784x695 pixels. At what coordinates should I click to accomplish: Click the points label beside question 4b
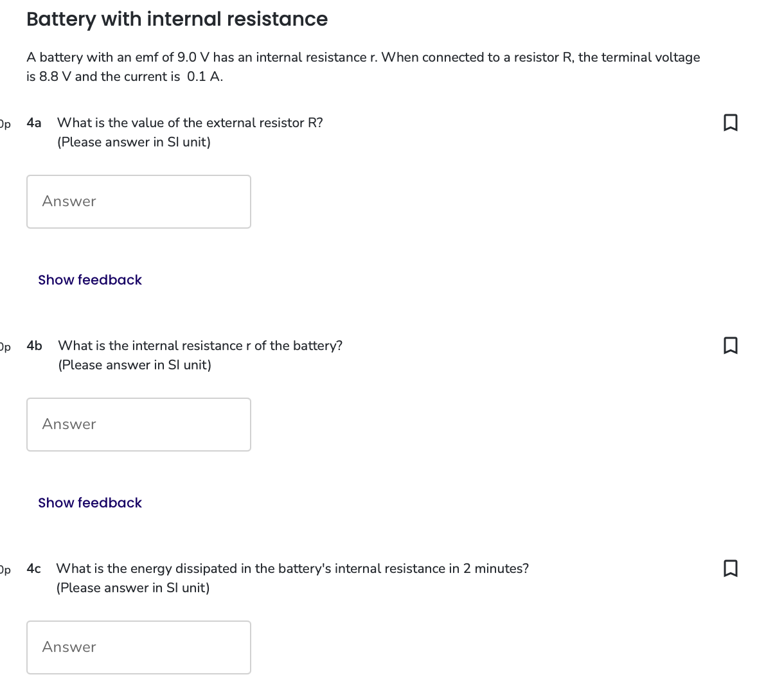[5, 347]
